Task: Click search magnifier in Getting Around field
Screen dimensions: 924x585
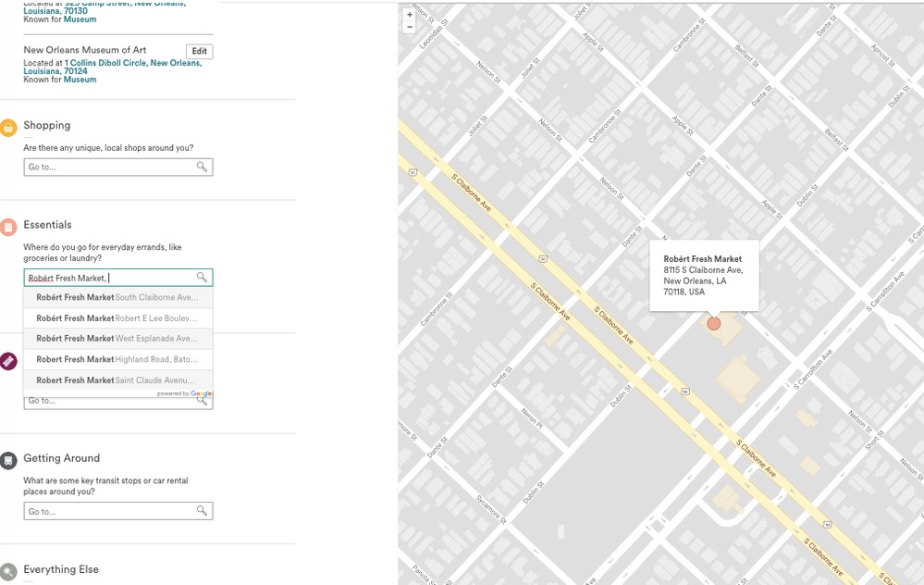Action: click(202, 511)
